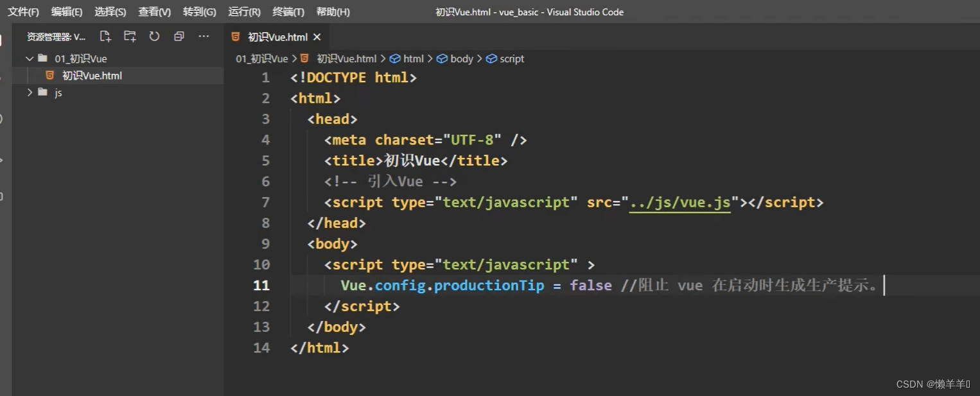Close the 初识Vue.html editor tab
Screen dimensions: 980x396
317,37
